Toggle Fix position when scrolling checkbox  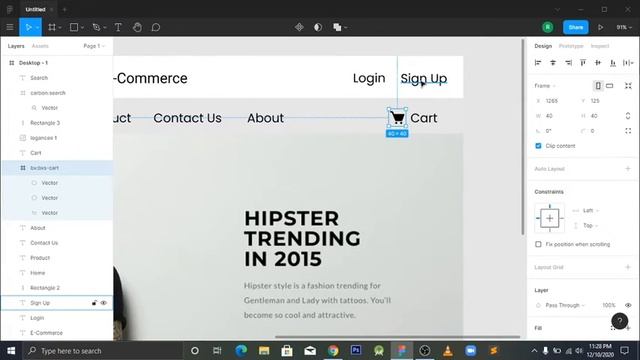(x=538, y=244)
